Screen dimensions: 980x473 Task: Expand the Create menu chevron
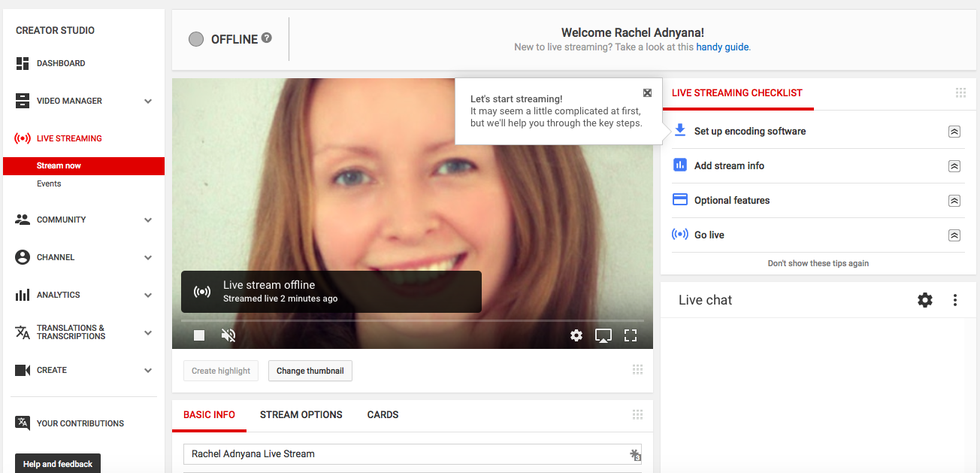coord(148,370)
